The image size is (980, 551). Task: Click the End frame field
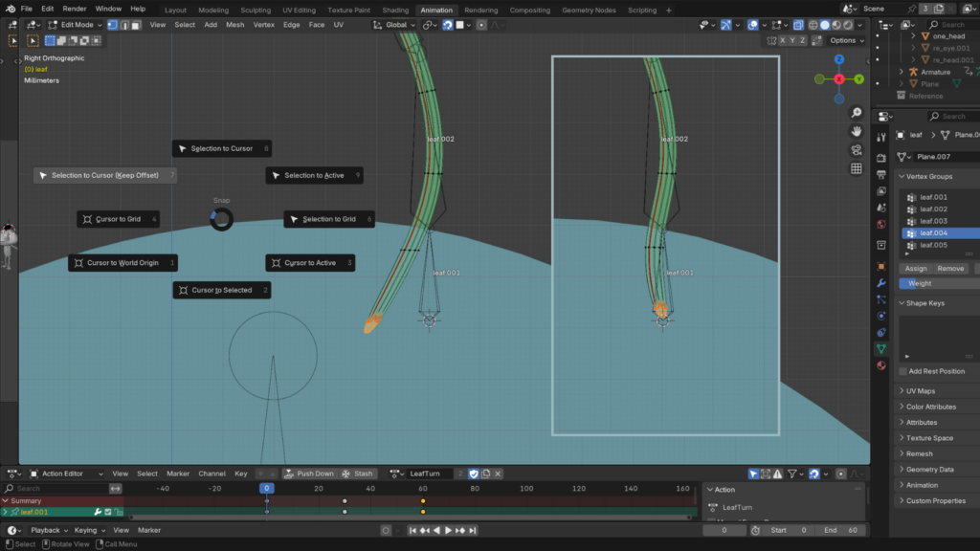pos(842,530)
